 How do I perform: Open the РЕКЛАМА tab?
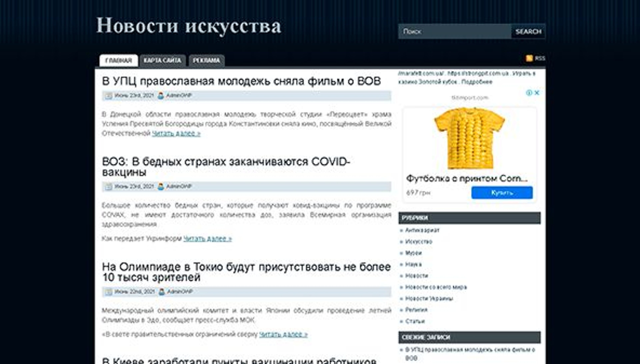(206, 60)
